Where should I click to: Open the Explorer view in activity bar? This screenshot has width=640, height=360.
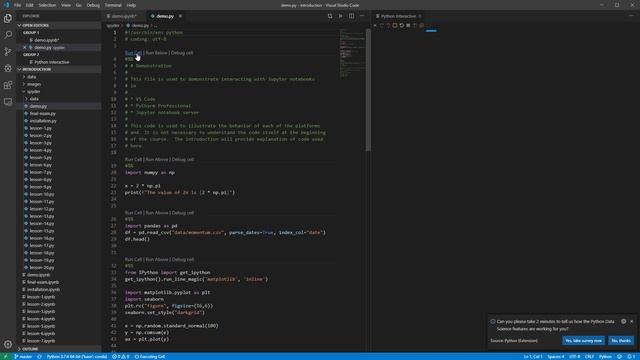[x=8, y=18]
